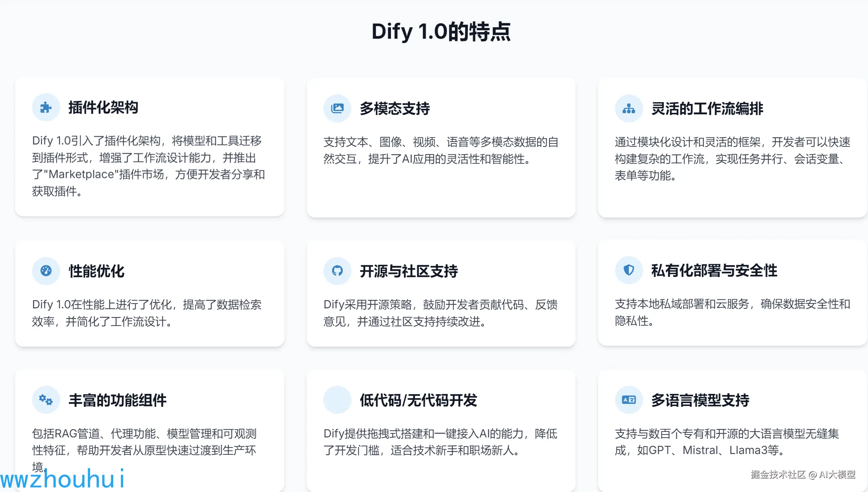The width and height of the screenshot is (868, 492).
Task: Click the flowchart icon for 灵活的工作流编排
Action: [x=629, y=108]
